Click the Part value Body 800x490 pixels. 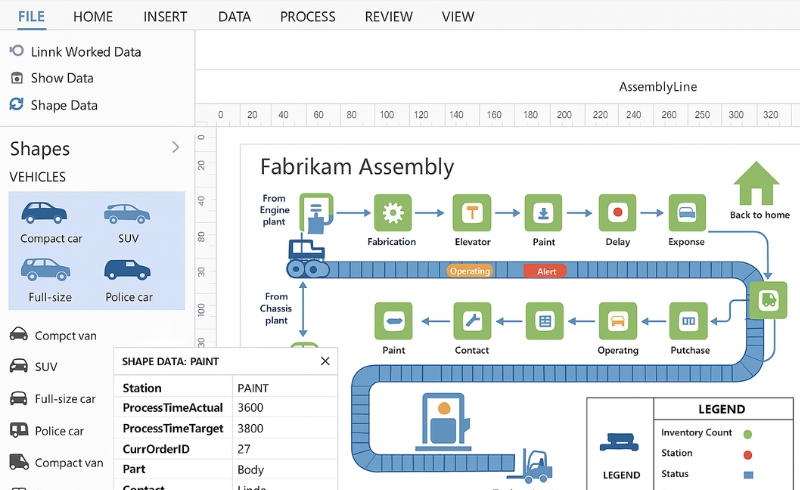(251, 470)
